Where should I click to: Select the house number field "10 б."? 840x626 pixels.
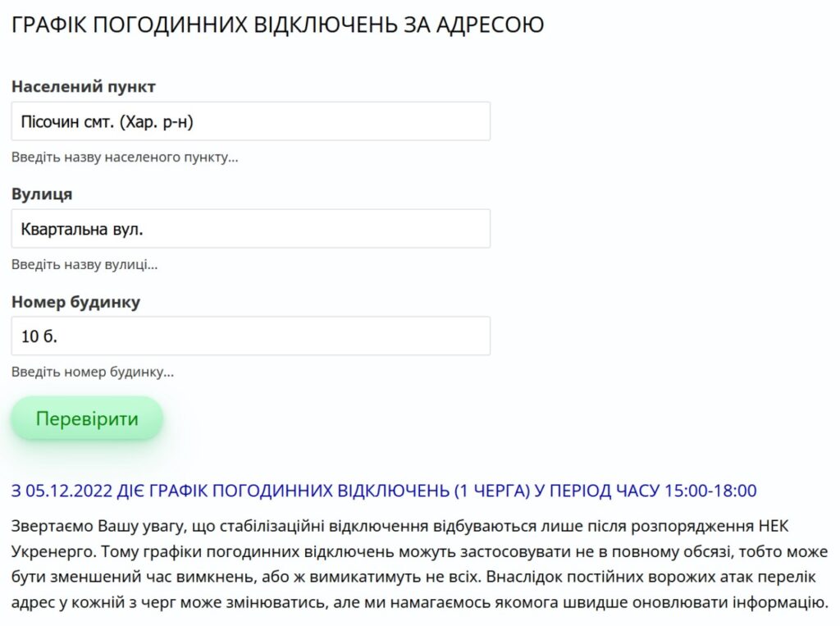[x=250, y=336]
